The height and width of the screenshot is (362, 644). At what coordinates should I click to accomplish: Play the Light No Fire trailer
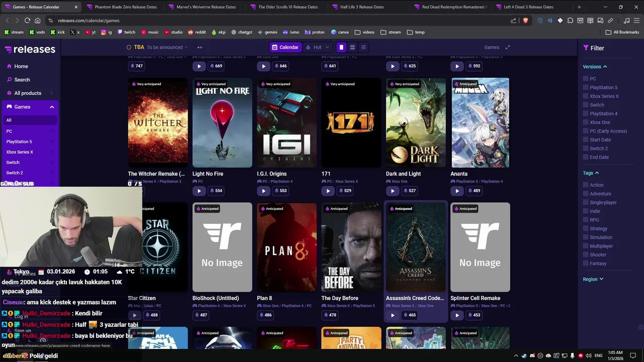pyautogui.click(x=199, y=191)
